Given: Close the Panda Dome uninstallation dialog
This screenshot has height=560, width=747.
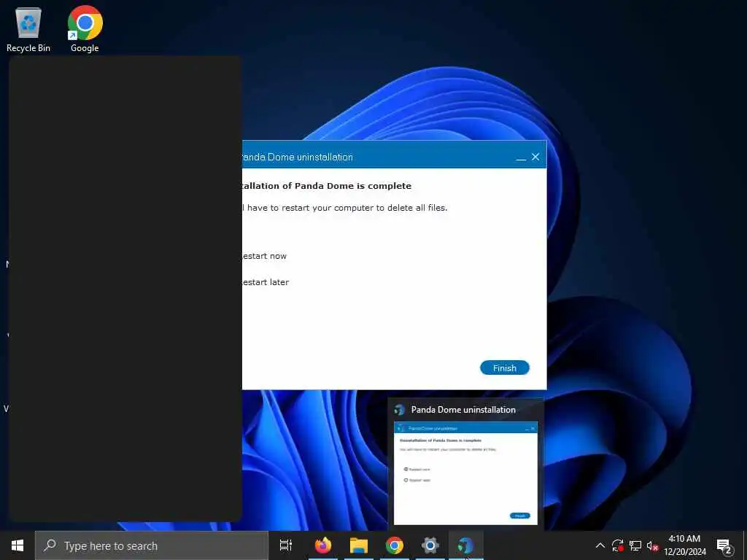Looking at the screenshot, I should 535,157.
